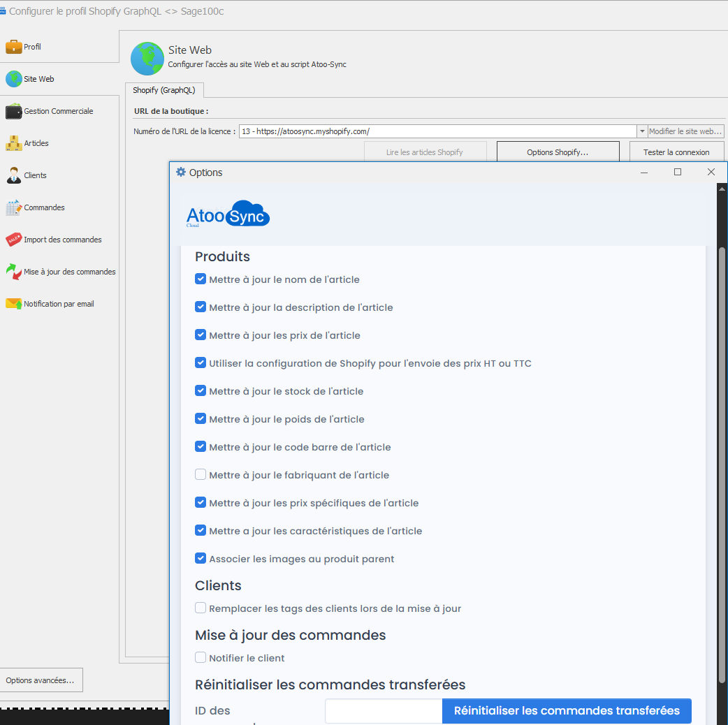Click the Produits section heading

[222, 256]
